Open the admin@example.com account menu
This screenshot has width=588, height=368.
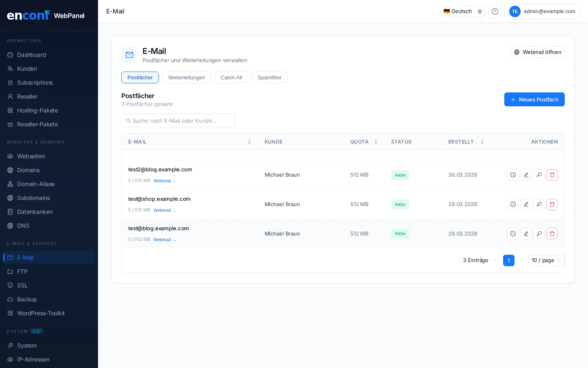click(542, 11)
